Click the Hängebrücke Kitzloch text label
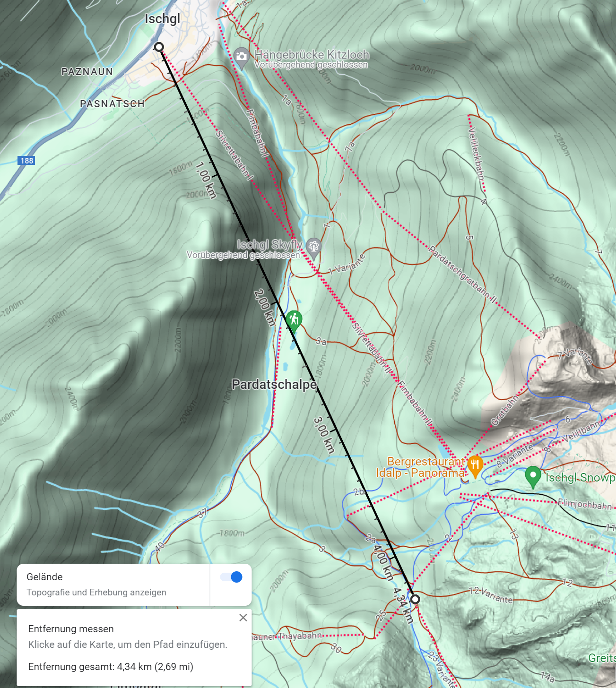The width and height of the screenshot is (616, 688). tap(312, 54)
